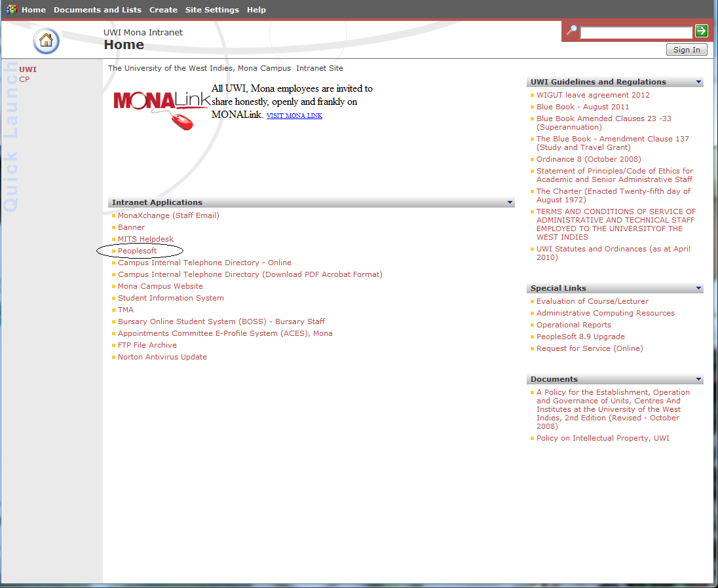Open PeopleSoft 8.9 Upgrade link
The height and width of the screenshot is (588, 718).
pyautogui.click(x=580, y=337)
